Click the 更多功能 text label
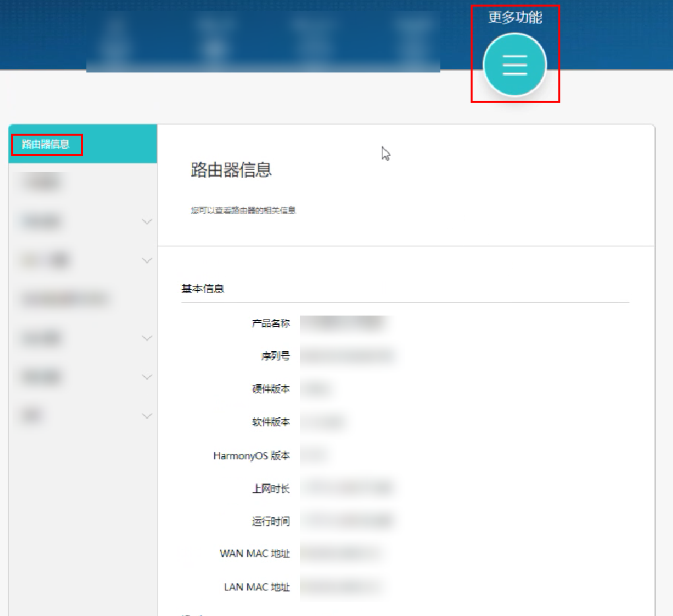673x616 pixels. pyautogui.click(x=515, y=18)
